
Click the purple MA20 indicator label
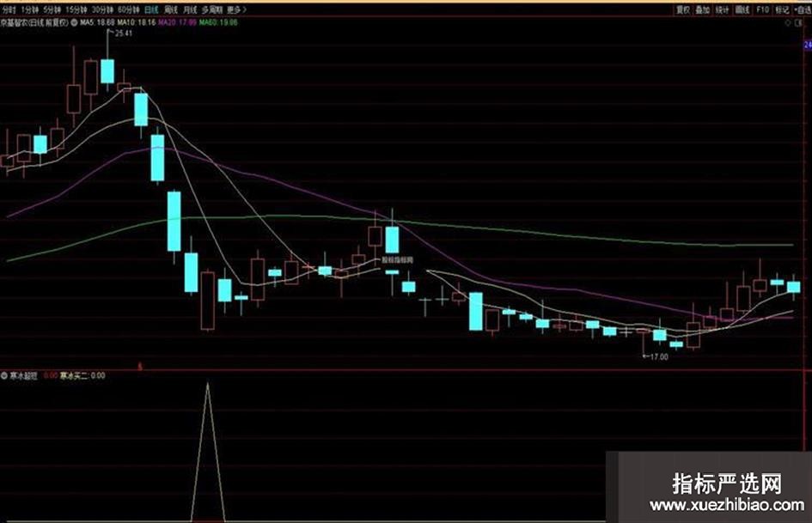[x=177, y=23]
